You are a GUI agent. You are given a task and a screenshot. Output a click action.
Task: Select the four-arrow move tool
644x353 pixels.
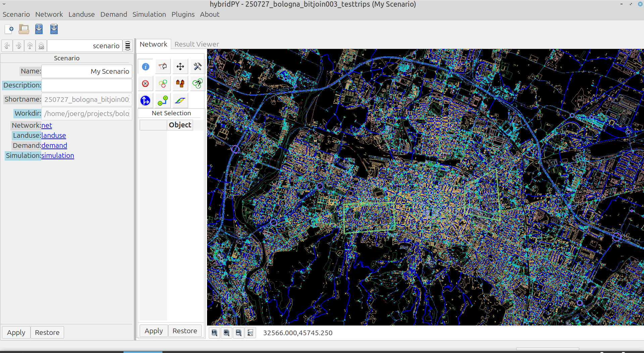[x=180, y=66]
